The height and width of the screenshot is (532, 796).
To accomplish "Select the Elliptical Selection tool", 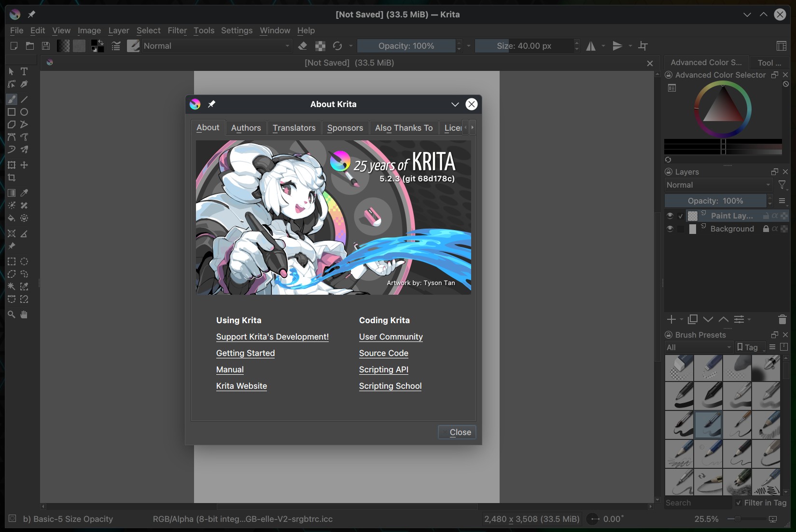I will pos(24,261).
